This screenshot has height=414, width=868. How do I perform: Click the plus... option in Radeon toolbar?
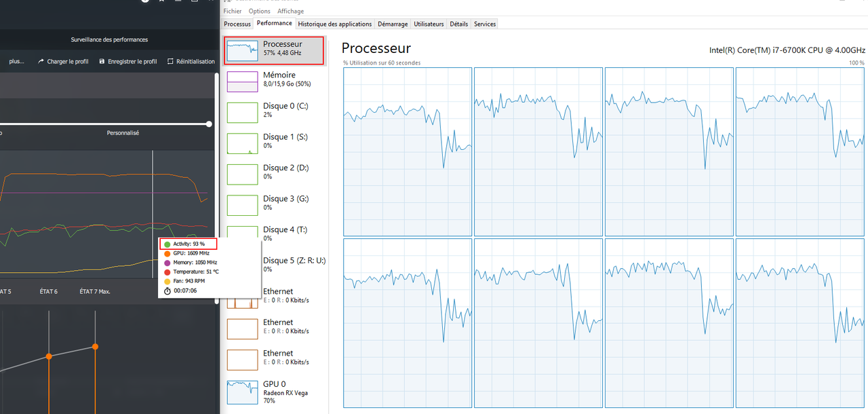coord(17,61)
